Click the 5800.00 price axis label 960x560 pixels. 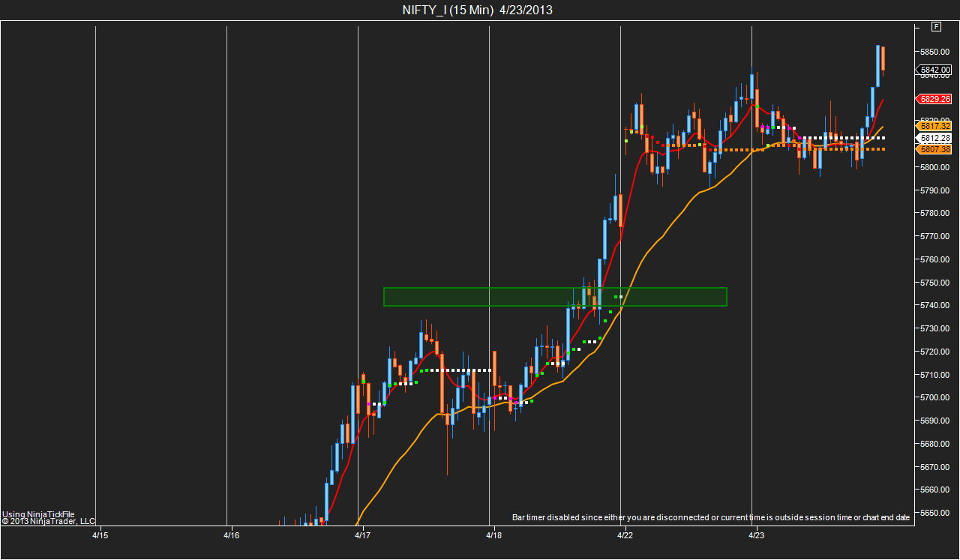(x=935, y=167)
